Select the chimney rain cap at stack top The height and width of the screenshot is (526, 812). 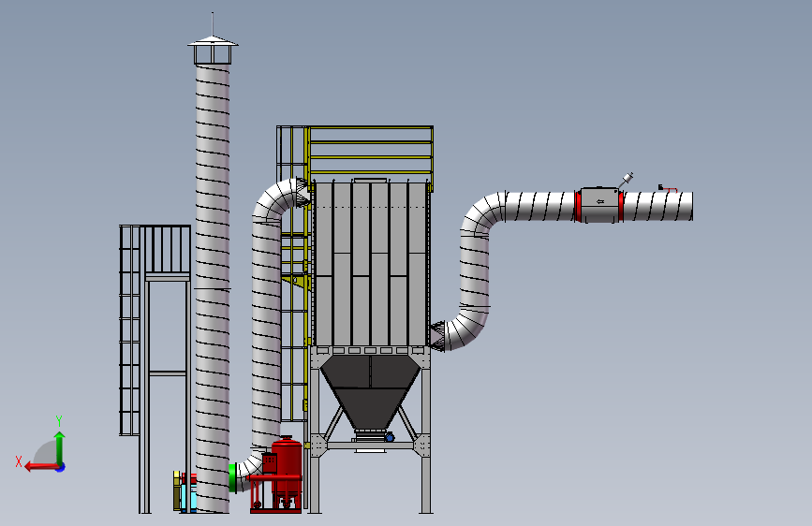point(213,50)
